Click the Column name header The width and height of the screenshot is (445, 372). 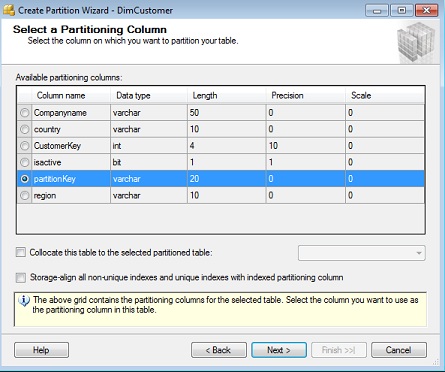pos(71,96)
